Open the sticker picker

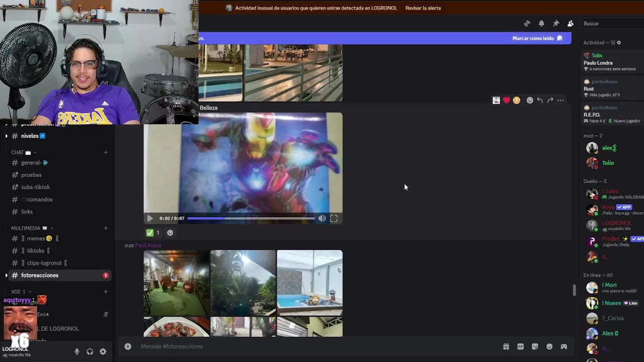click(x=535, y=346)
